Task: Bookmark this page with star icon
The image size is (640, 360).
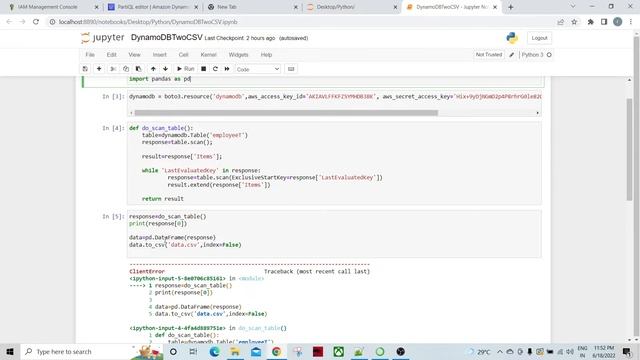Action: coord(574,22)
